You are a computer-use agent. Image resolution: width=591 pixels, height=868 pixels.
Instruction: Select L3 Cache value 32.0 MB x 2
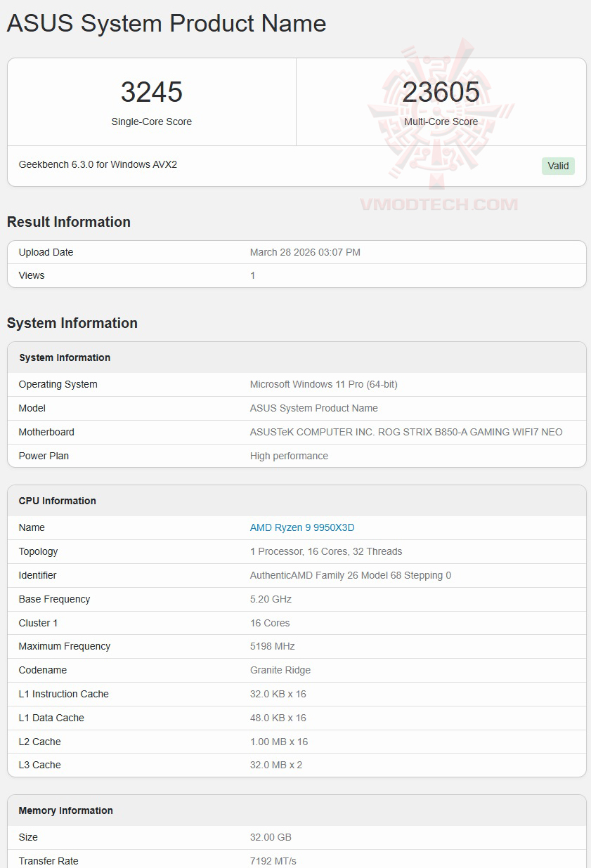tap(276, 765)
